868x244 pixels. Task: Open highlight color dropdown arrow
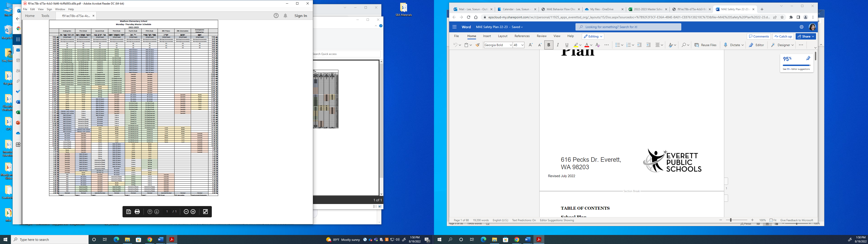tap(580, 45)
